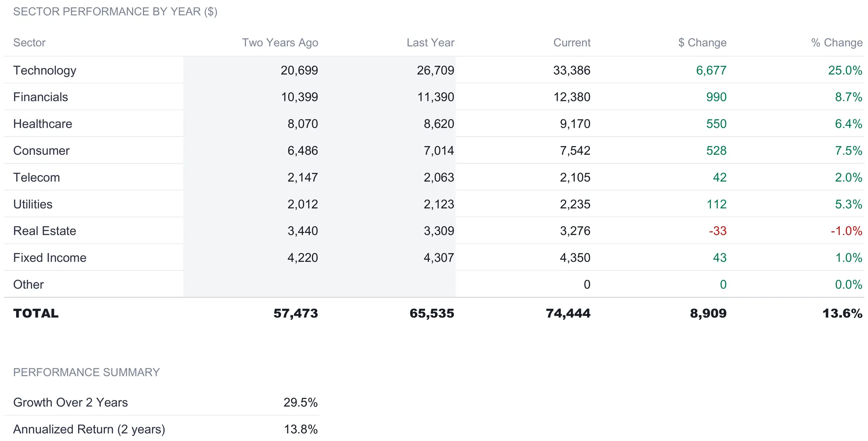This screenshot has width=868, height=441.
Task: Click Technology current value 33,386
Action: pos(572,70)
